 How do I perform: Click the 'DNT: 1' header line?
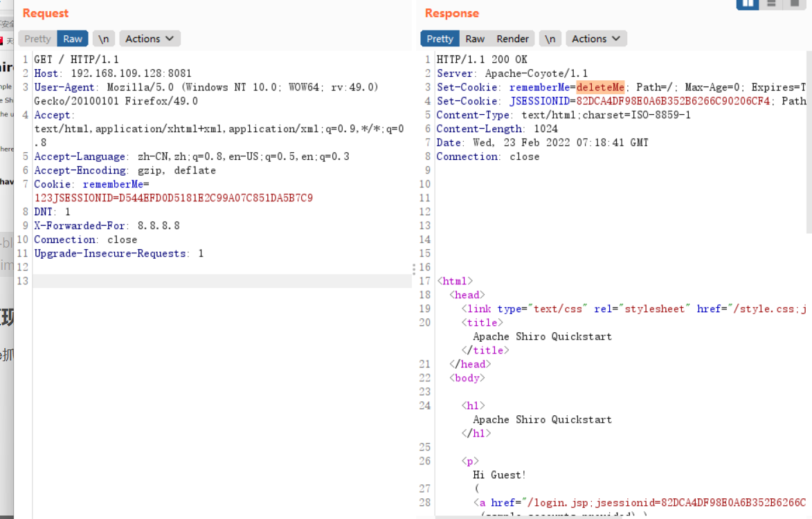pyautogui.click(x=53, y=212)
